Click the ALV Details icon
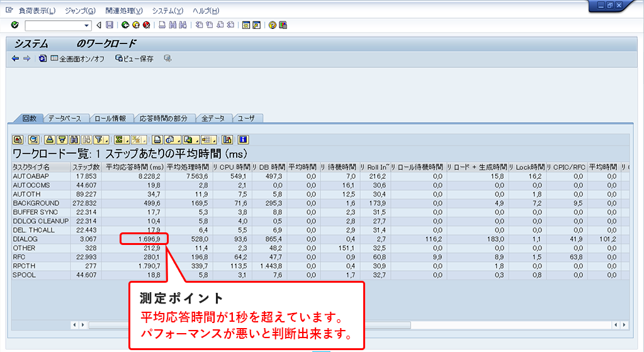The width and height of the screenshot is (644, 352). tap(18, 140)
